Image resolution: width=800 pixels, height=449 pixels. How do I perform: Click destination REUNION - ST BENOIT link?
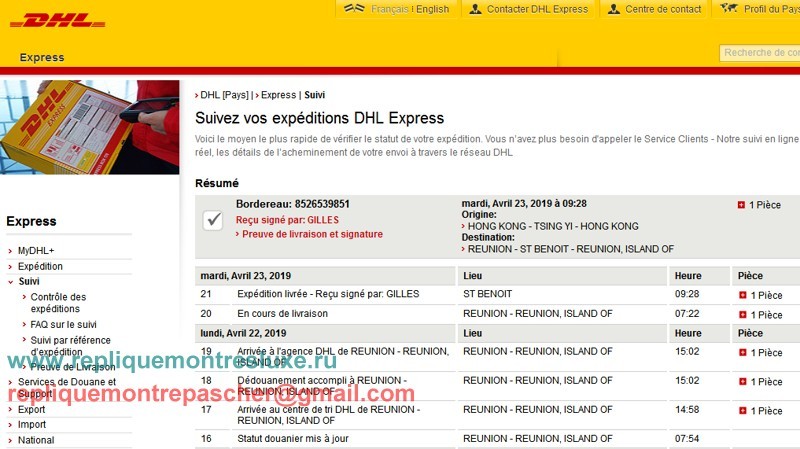(571, 249)
